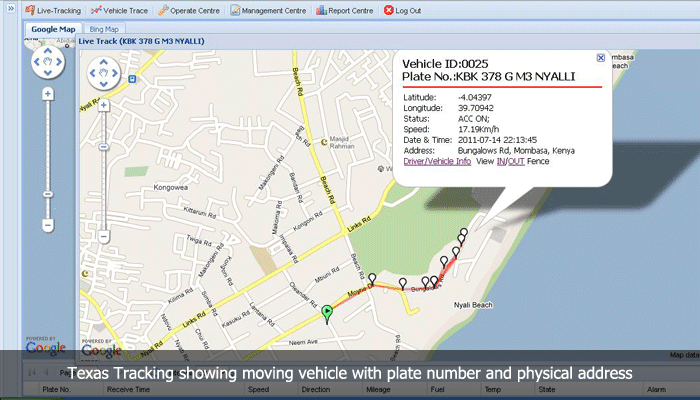Click the address Bungalows Rd, Mombasa, Kenya
Image resolution: width=700 pixels, height=400 pixels.
pyautogui.click(x=516, y=150)
